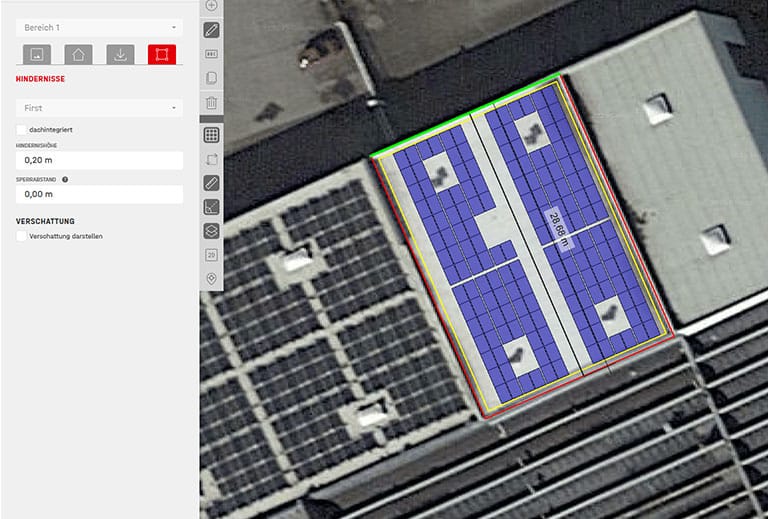Expand the First obstacle type dropdown
This screenshot has width=768, height=519.
(99, 107)
